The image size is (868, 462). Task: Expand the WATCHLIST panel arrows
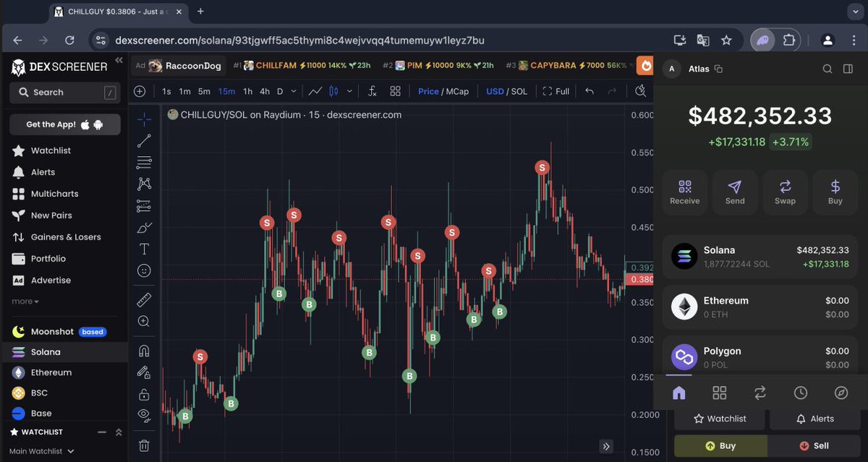click(x=119, y=432)
